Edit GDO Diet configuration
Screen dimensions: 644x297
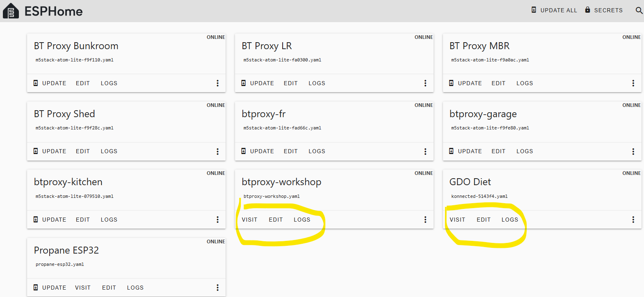[484, 220]
